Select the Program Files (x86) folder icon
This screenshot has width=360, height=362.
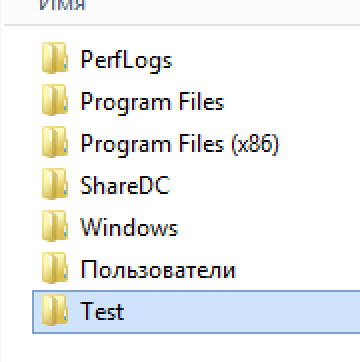pos(55,142)
